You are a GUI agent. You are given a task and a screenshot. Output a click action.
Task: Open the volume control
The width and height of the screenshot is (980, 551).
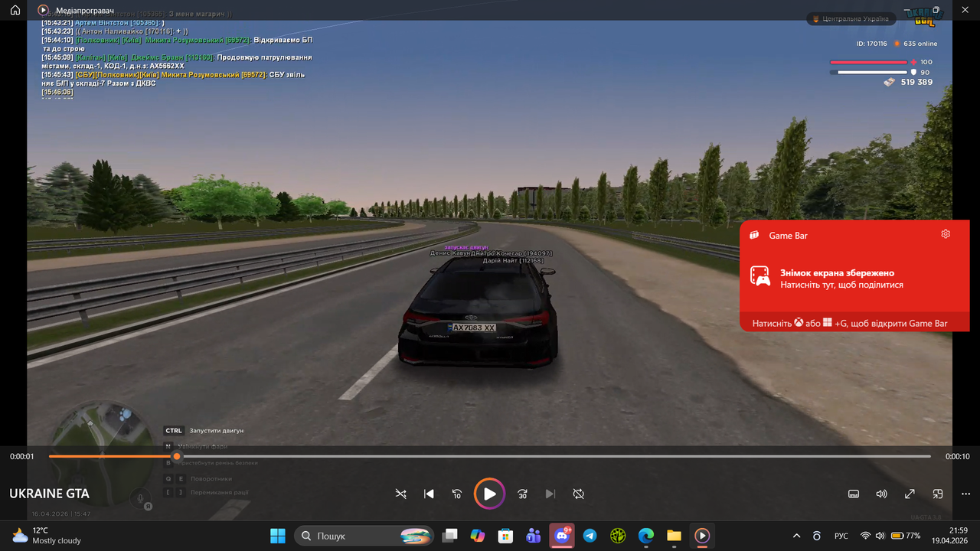882,494
